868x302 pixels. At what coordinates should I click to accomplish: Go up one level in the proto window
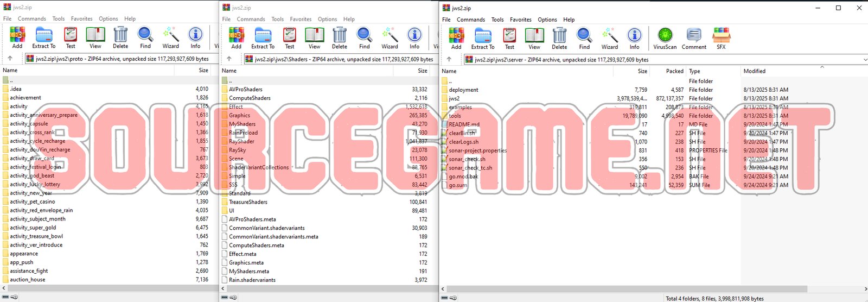pyautogui.click(x=10, y=59)
